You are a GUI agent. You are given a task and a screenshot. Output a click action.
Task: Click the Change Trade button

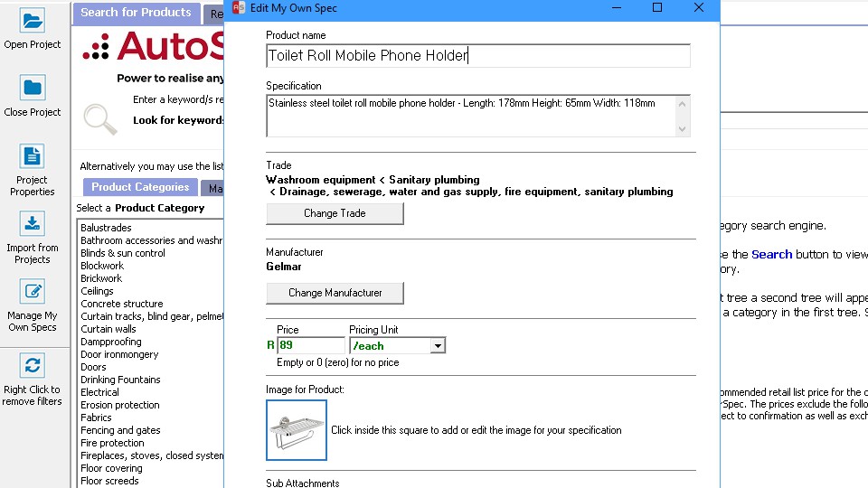[x=335, y=213]
